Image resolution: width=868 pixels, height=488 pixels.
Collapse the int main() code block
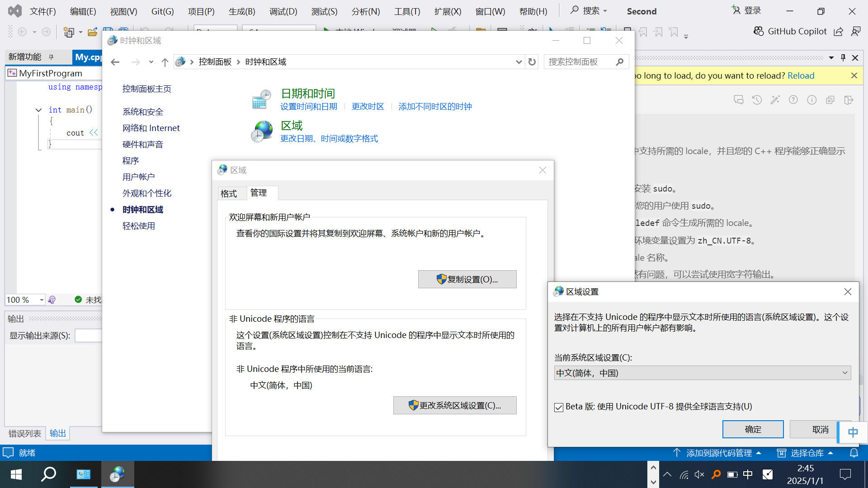(38, 110)
